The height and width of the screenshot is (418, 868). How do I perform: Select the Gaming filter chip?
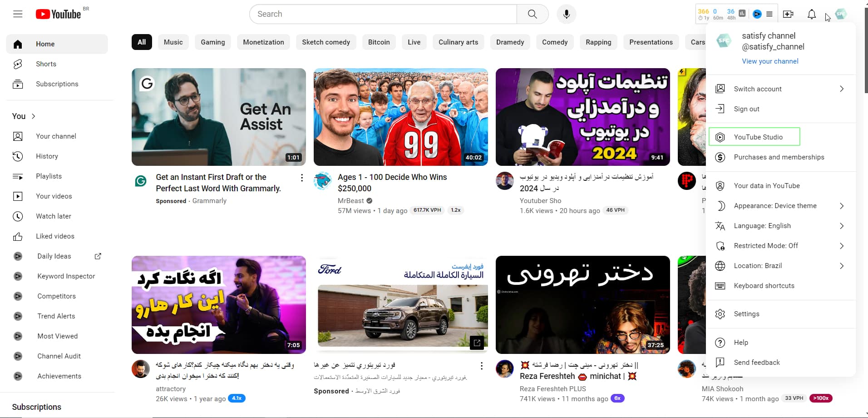click(x=212, y=42)
